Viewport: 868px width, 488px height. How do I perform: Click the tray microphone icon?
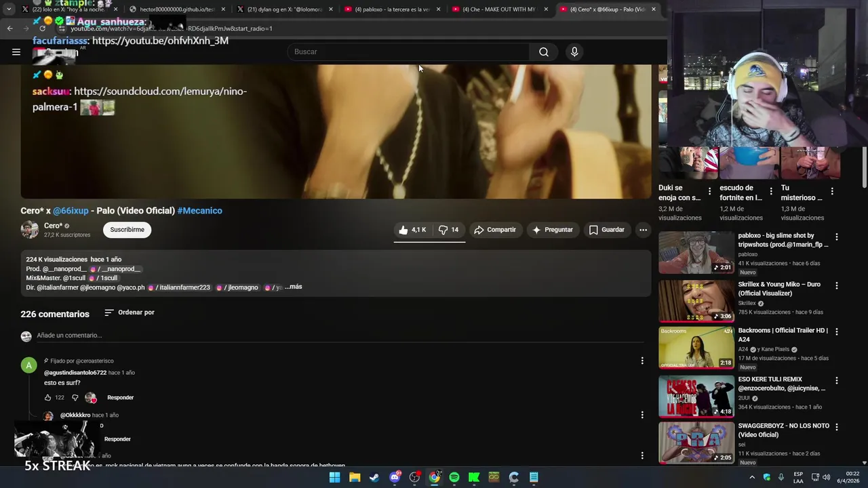(781, 477)
